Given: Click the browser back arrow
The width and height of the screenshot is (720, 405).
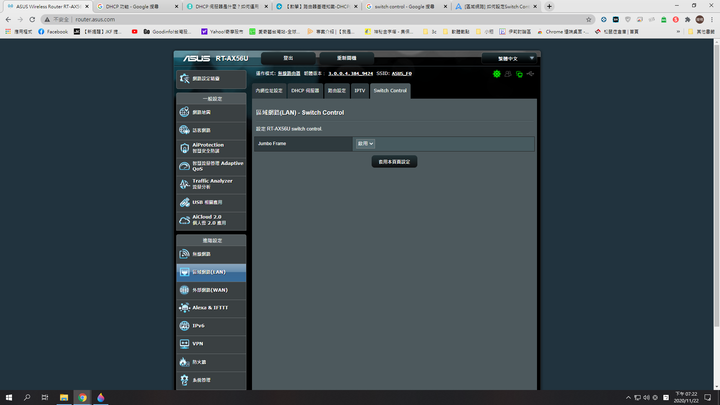Looking at the screenshot, I should (8, 19).
